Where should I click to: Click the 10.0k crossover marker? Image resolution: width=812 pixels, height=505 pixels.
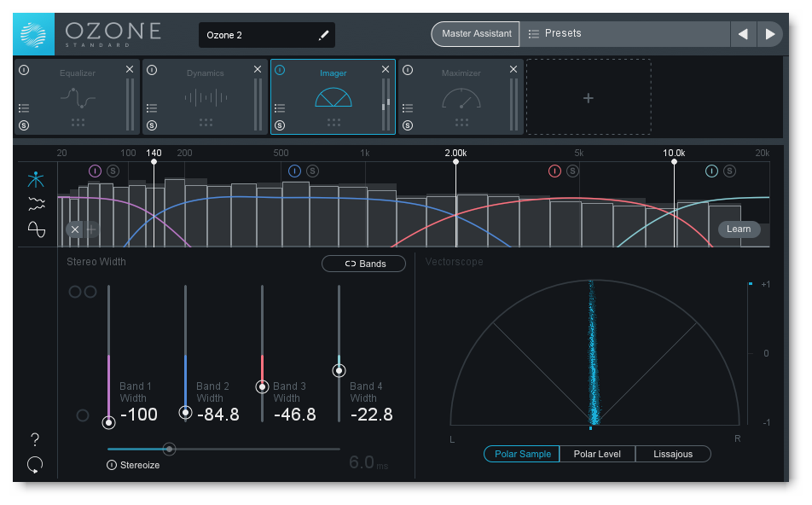coord(674,161)
